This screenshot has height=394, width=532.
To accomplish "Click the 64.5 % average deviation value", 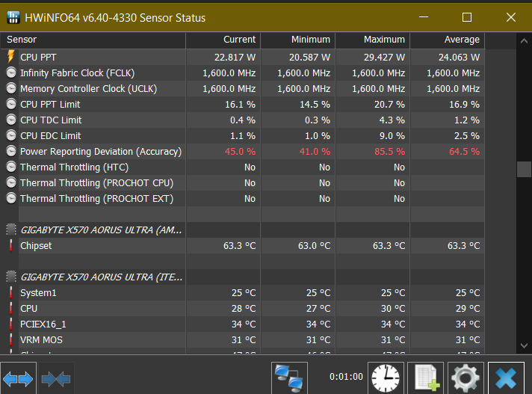I will [x=465, y=152].
